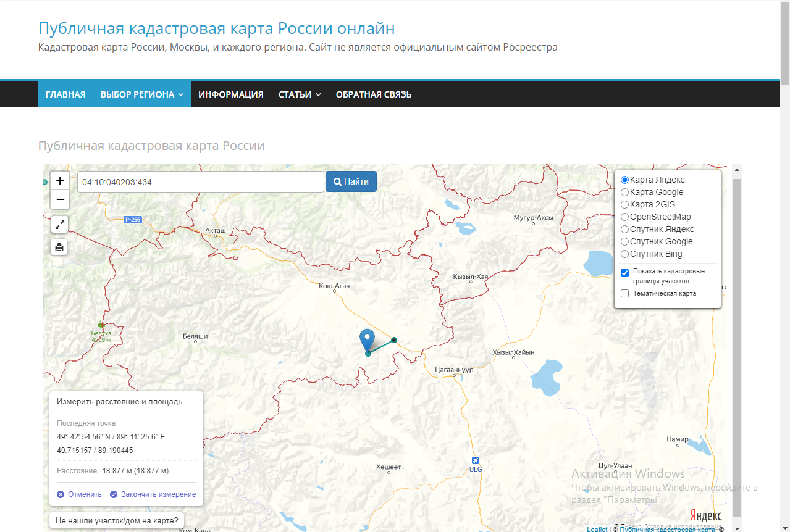This screenshot has height=532, width=790.
Task: Click the cadastral number search field
Action: (201, 181)
